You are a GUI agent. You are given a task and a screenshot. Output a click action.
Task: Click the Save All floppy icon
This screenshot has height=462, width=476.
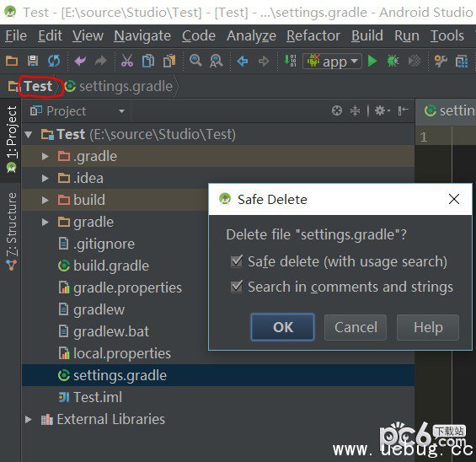(x=33, y=61)
